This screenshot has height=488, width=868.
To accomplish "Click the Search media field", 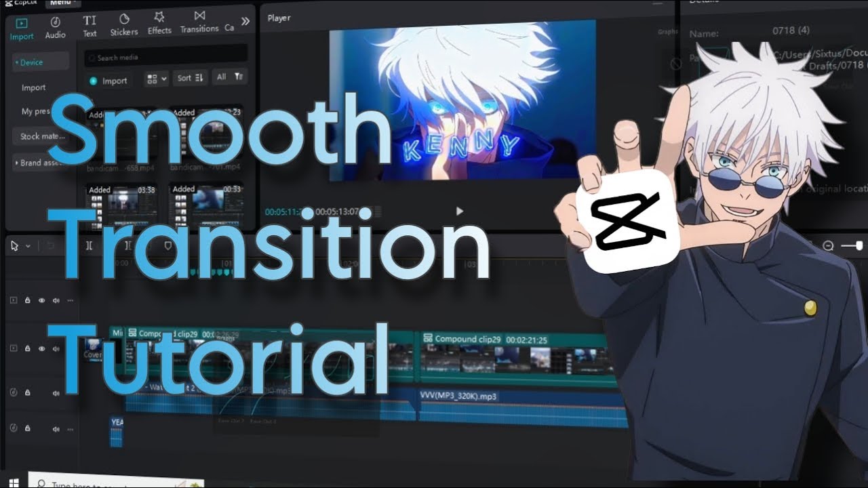I will click(x=165, y=58).
